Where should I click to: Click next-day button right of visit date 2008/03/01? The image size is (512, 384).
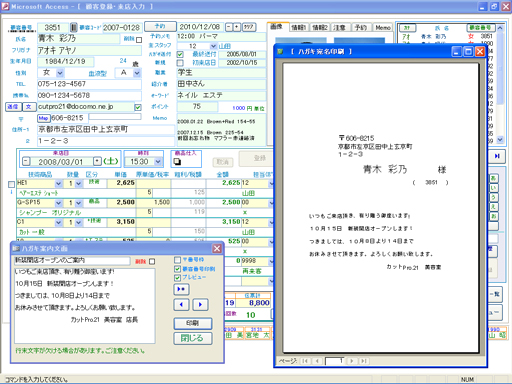(x=97, y=161)
